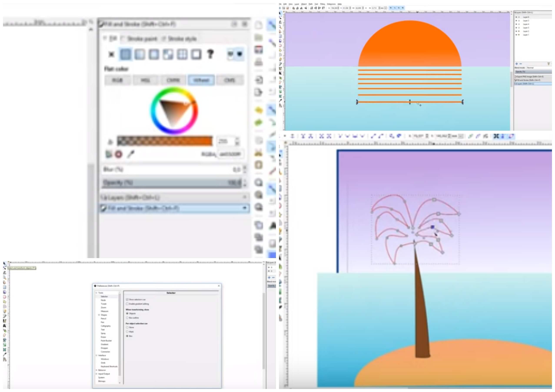Viewport: 555px width, 392px height.
Task: Pick color with the eyedropper icon in Fill and Stroke
Action: 131,154
